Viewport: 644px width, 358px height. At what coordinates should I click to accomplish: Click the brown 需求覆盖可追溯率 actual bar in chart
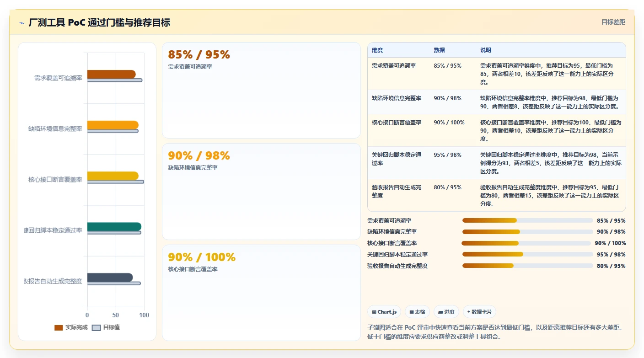point(112,74)
